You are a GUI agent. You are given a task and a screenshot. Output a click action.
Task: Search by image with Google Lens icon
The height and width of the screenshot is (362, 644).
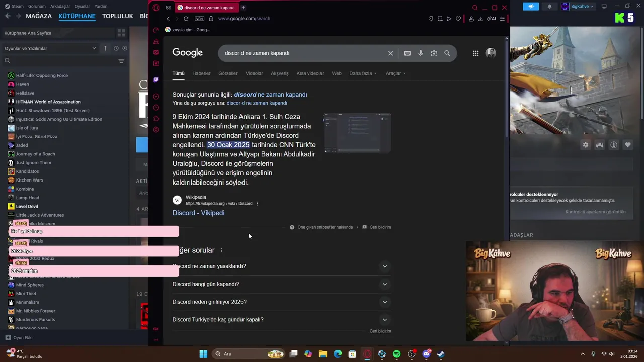(x=434, y=53)
